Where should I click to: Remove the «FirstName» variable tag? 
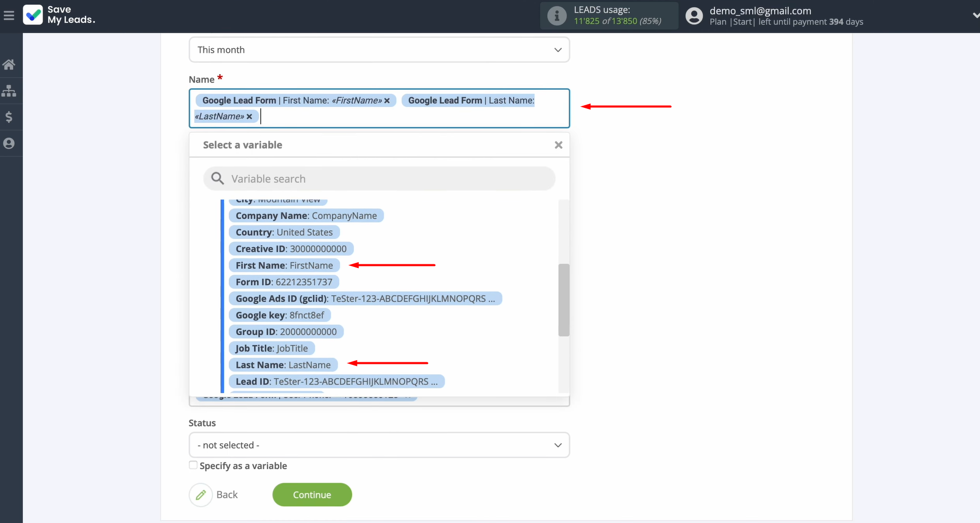pos(387,101)
